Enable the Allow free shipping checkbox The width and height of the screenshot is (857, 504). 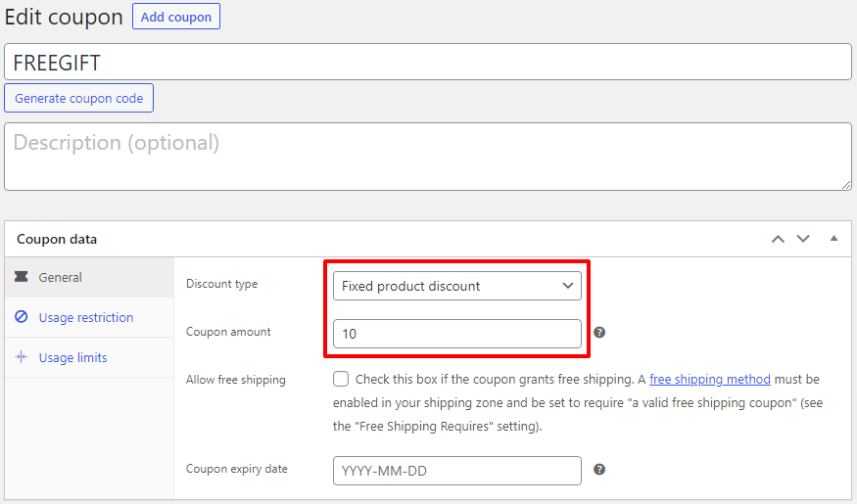point(341,379)
